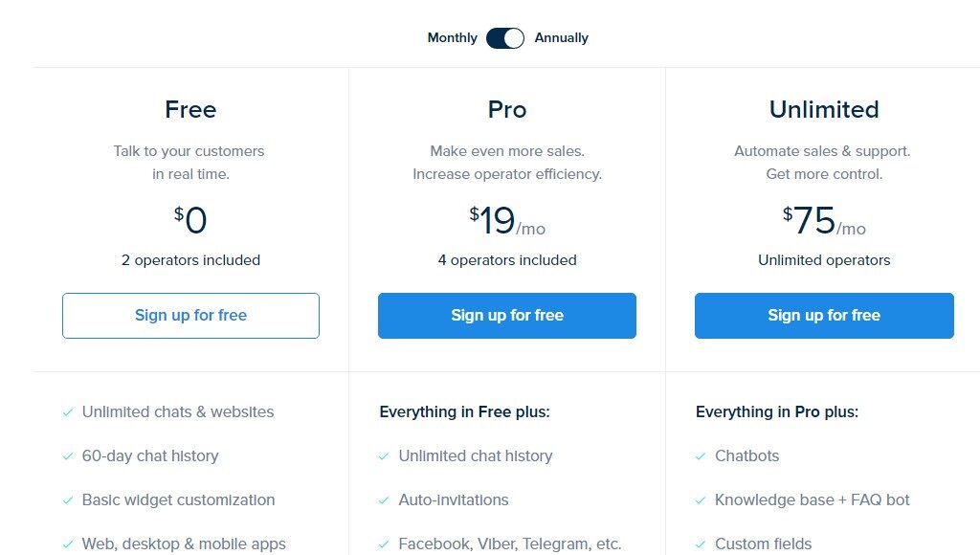Click checkmark beside Unlimited chats & websites
This screenshot has height=555, width=980.
pos(68,412)
